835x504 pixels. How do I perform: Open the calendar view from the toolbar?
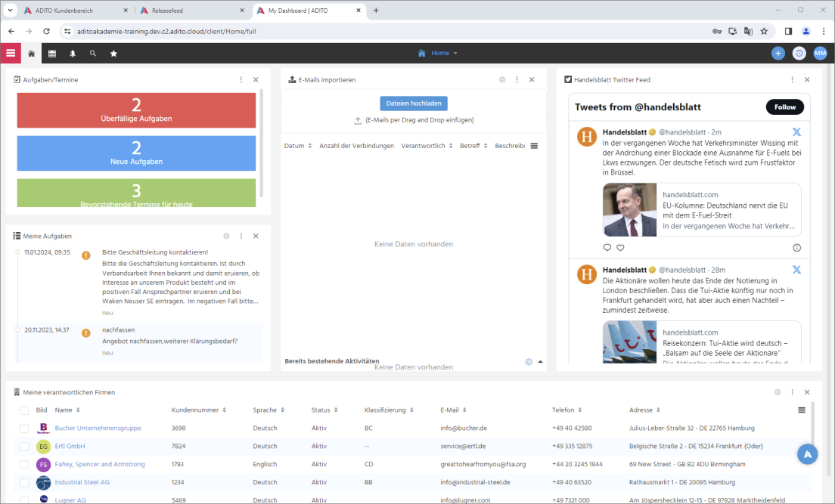point(51,53)
